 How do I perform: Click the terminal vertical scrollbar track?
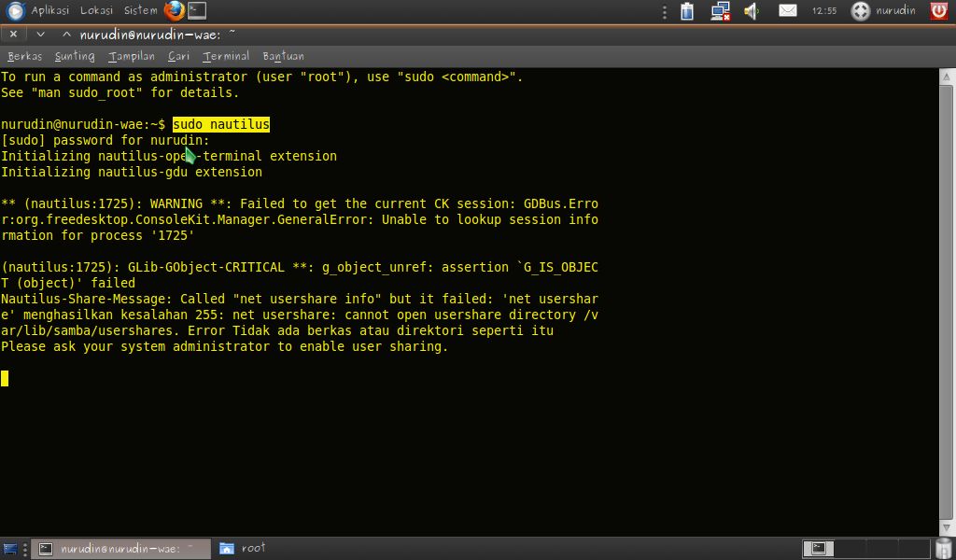click(947, 302)
